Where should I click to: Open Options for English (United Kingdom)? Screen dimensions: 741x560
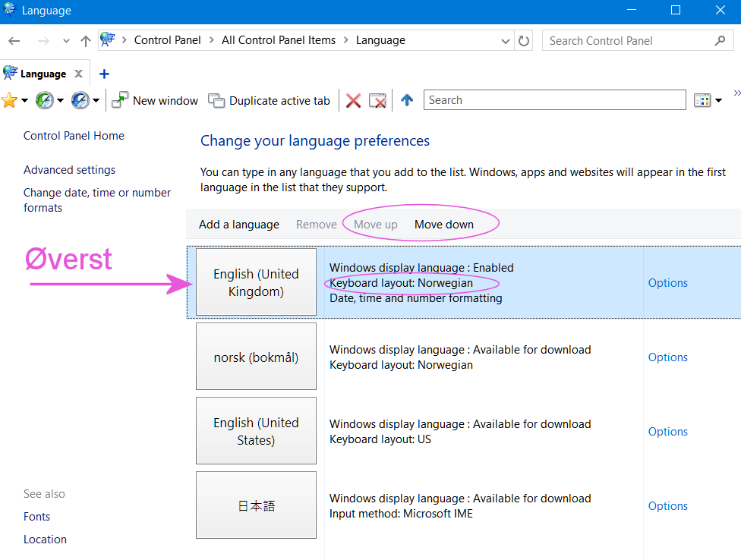point(668,283)
